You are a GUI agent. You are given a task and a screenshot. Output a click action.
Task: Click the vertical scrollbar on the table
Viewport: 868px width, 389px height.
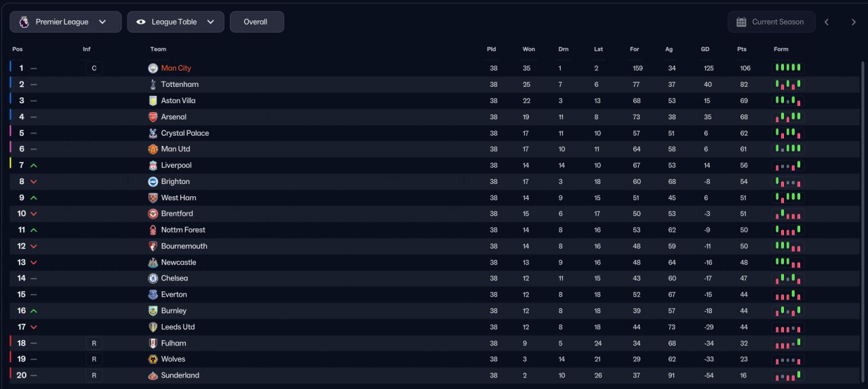tap(864, 221)
